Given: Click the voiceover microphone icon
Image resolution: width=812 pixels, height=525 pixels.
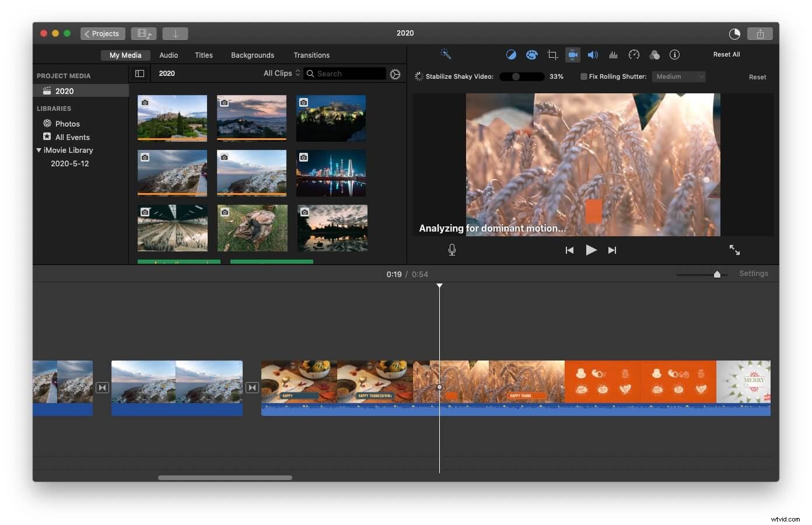Looking at the screenshot, I should click(452, 250).
